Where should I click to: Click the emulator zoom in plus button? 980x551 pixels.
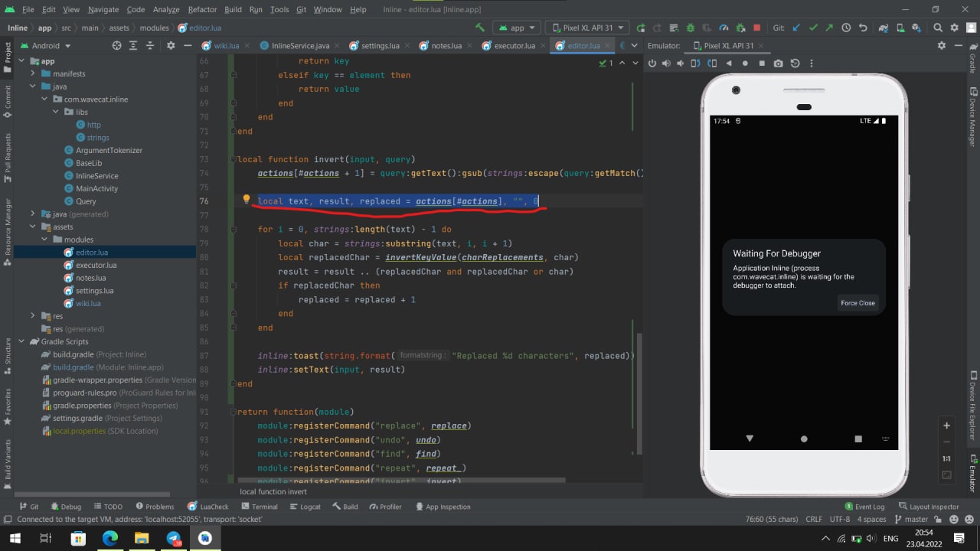pyautogui.click(x=947, y=425)
